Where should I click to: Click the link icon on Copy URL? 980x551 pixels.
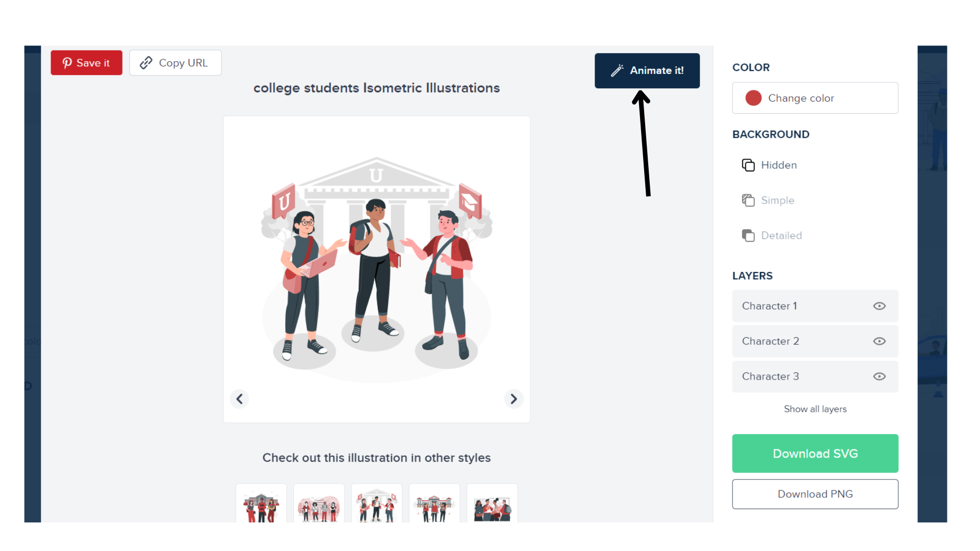pyautogui.click(x=145, y=63)
